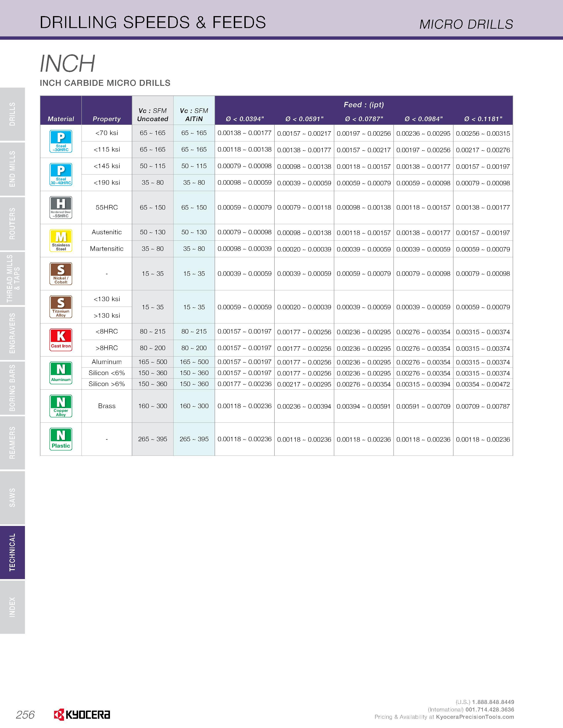Click the N Copper Alloy icon
563x728 pixels.
point(61,406)
